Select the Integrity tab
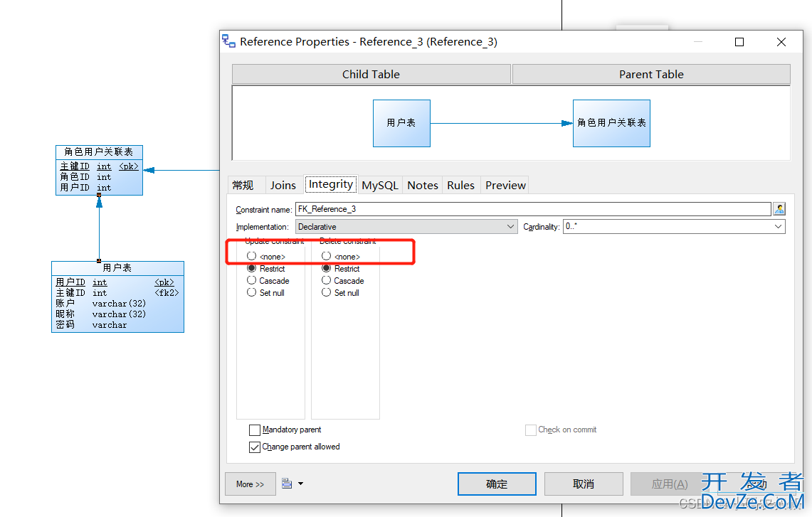Image resolution: width=812 pixels, height=517 pixels. click(331, 184)
